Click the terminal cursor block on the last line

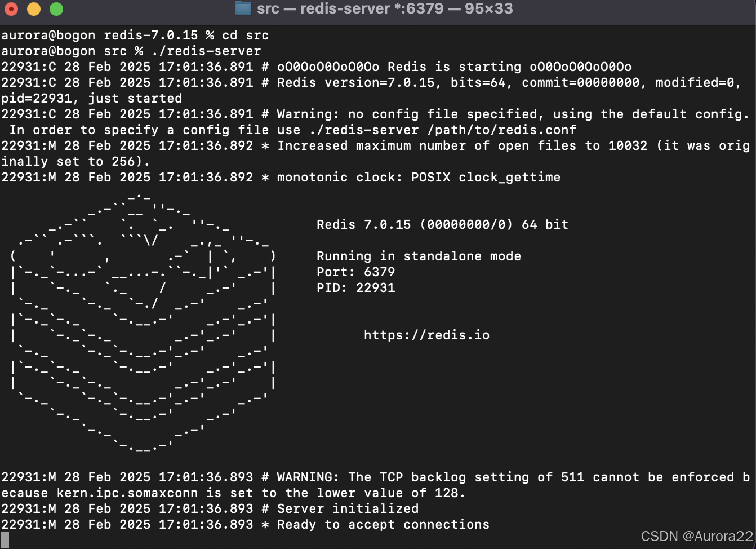click(5, 540)
